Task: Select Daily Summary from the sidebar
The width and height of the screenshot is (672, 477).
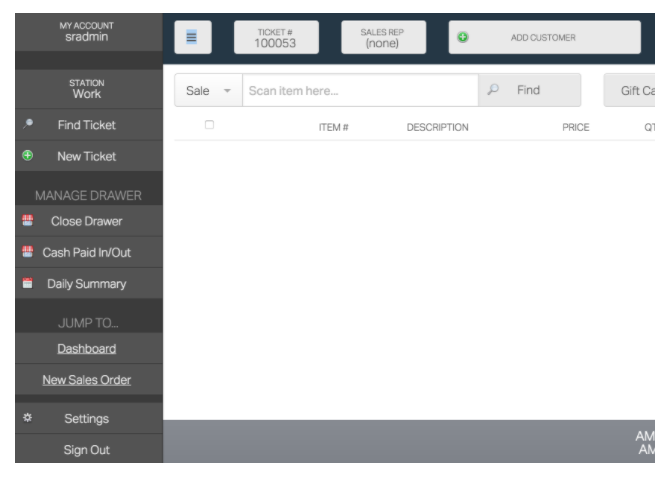Action: 88,284
